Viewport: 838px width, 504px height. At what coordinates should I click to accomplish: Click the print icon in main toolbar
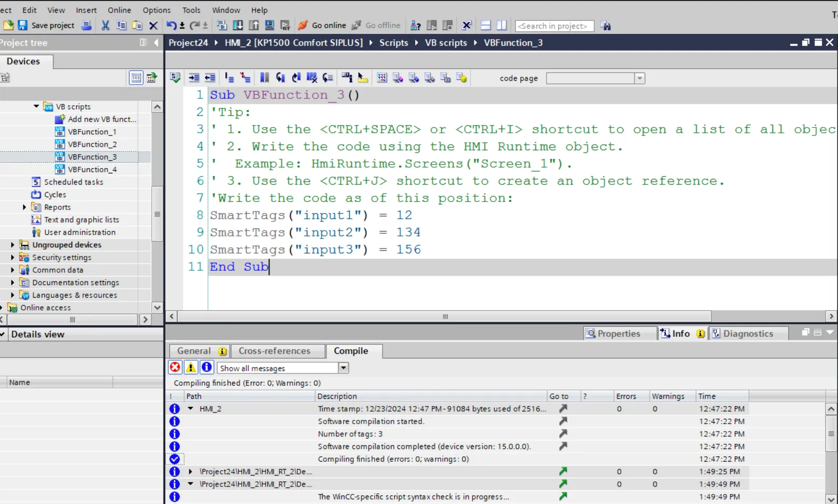tap(86, 25)
